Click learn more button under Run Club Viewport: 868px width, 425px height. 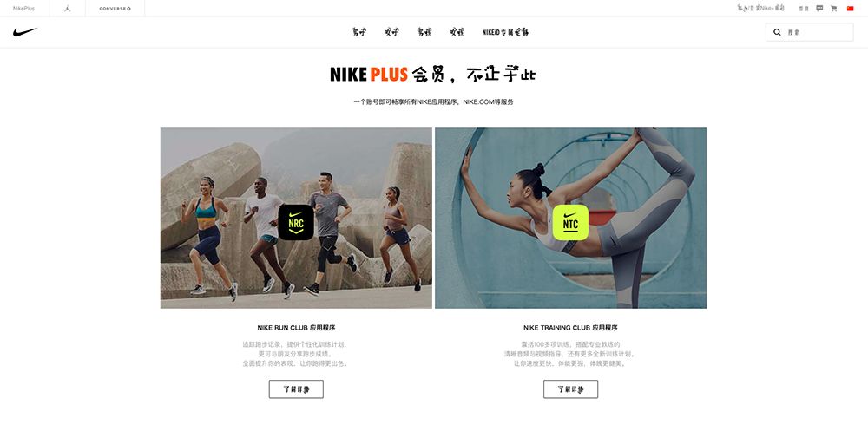(x=296, y=389)
